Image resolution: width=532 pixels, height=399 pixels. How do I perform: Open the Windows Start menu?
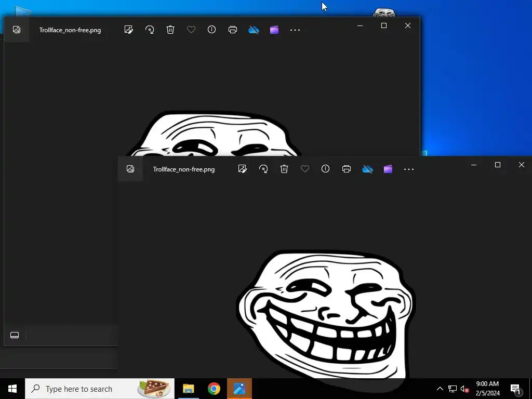pos(12,389)
